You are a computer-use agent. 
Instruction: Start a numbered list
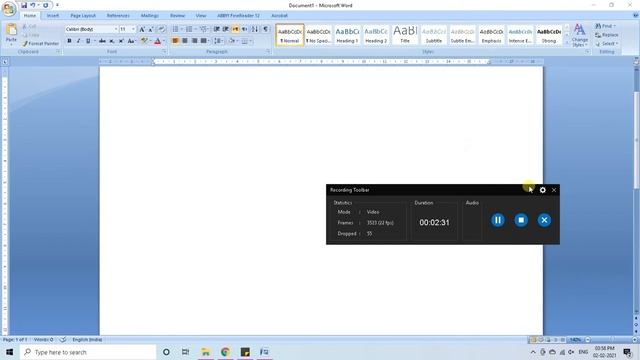pos(189,29)
